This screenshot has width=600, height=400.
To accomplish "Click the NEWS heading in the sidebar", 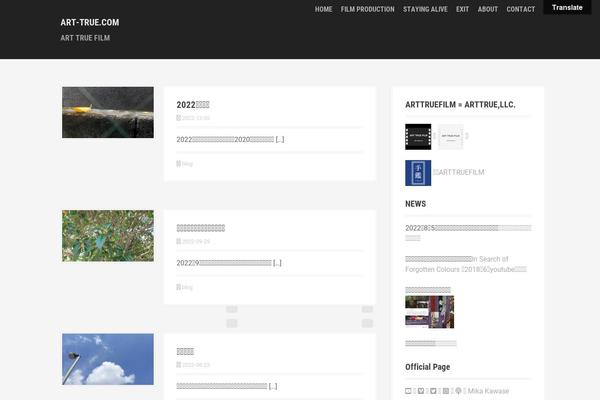I will 416,204.
